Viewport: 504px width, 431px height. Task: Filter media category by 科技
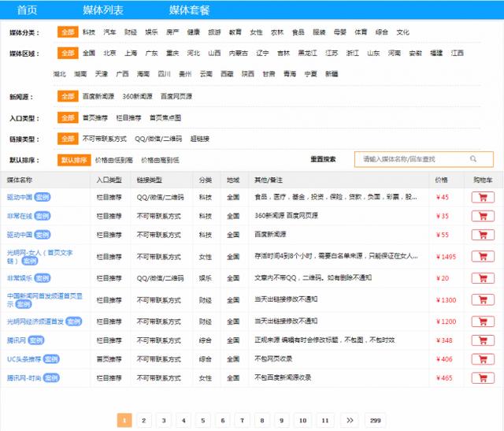point(89,32)
